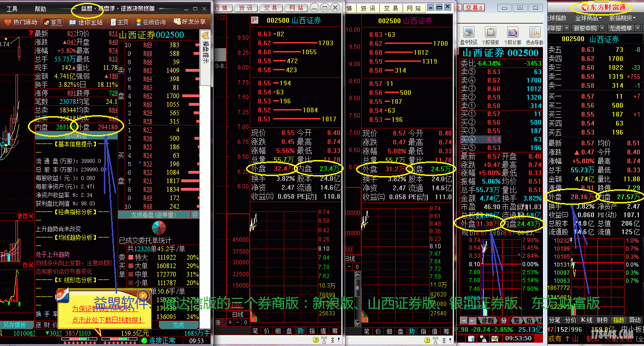644x346 pixels.
Task: Click 大单 order row swatch
Action: 131,266
